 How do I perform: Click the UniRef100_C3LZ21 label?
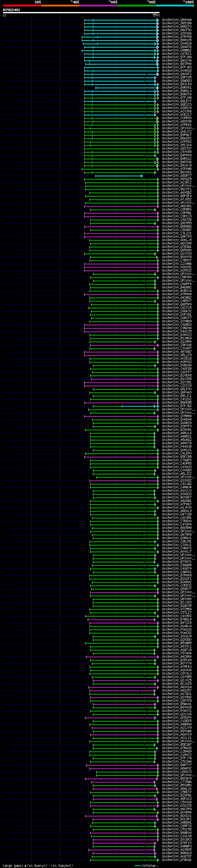click(176, 233)
